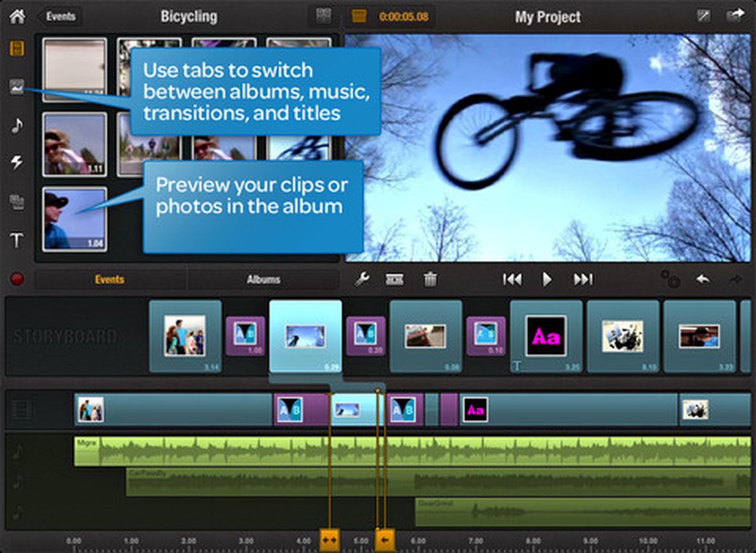
Task: Tap the Home icon
Action: (x=17, y=16)
